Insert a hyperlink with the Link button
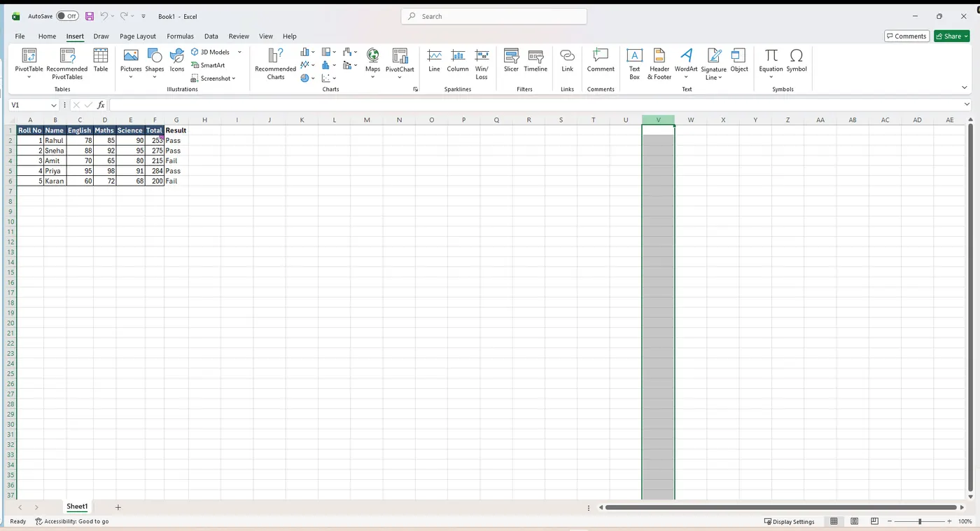 tap(568, 60)
